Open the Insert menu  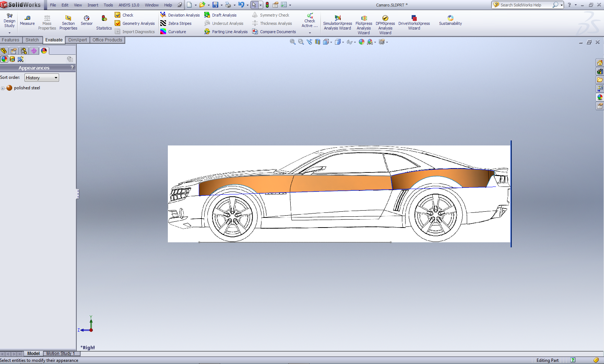(93, 5)
